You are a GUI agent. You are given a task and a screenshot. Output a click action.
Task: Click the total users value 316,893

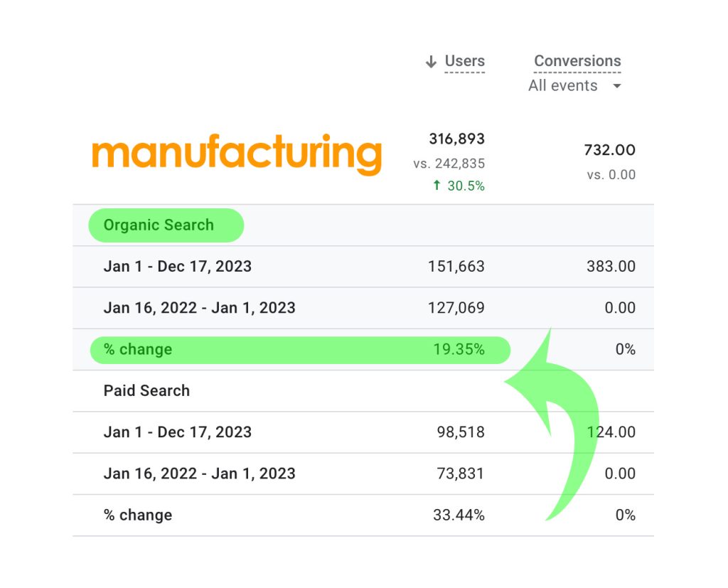tap(457, 139)
